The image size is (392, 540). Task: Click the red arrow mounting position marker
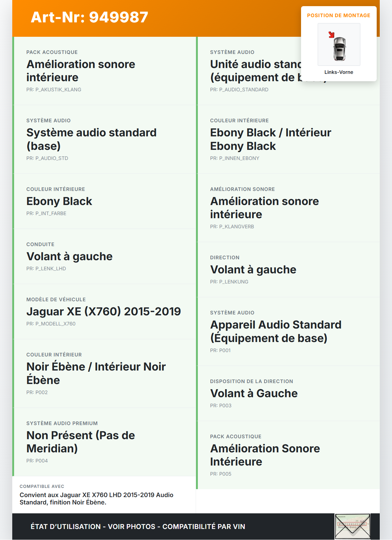(331, 35)
